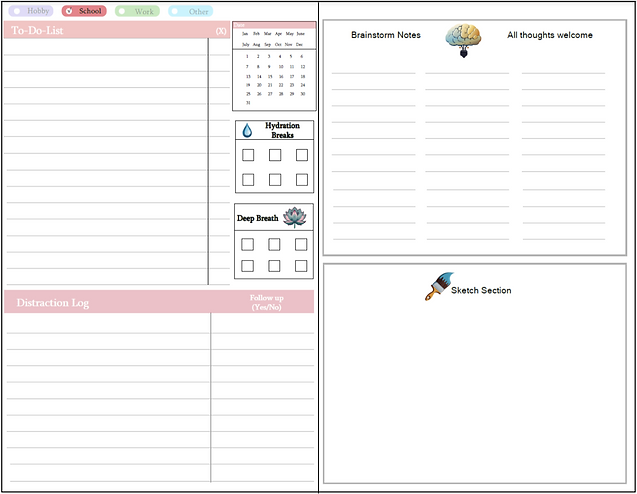Select July in the calendar months
The width and height of the screenshot is (637, 494).
[245, 44]
